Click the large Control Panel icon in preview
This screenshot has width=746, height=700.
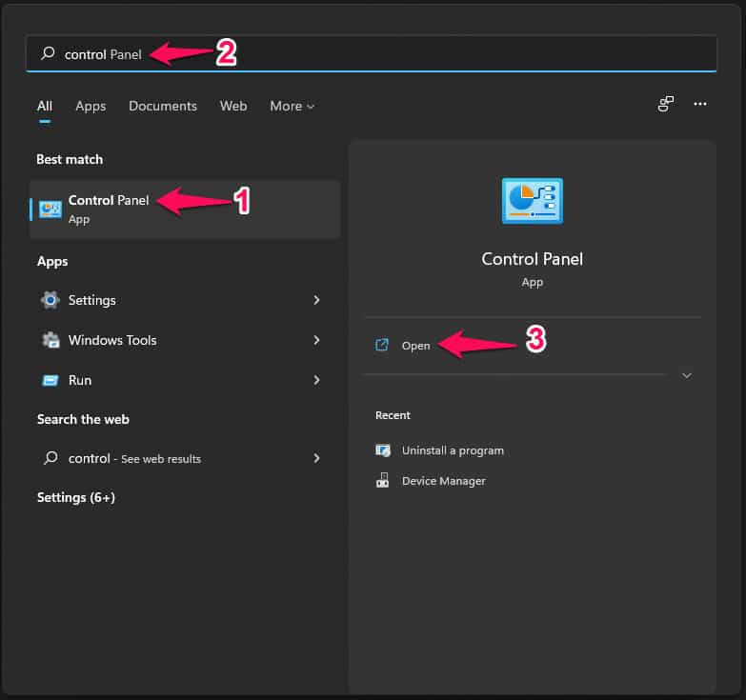[x=533, y=201]
